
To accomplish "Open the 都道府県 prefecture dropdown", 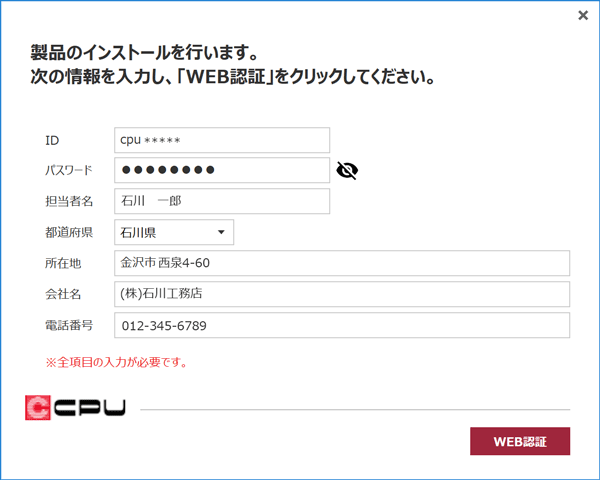I will [x=174, y=232].
